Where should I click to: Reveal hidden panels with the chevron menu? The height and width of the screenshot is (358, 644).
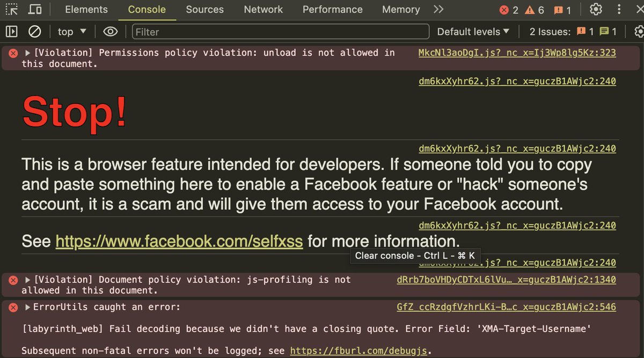[438, 9]
